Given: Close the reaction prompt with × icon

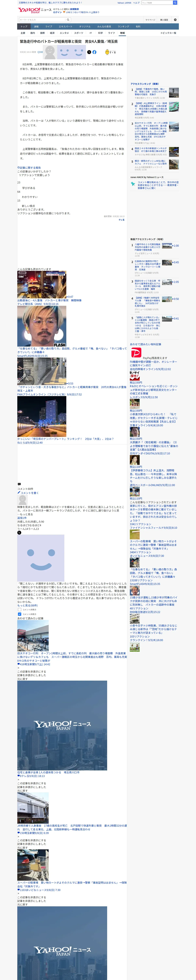Looking at the screenshot, I should [34, 179].
